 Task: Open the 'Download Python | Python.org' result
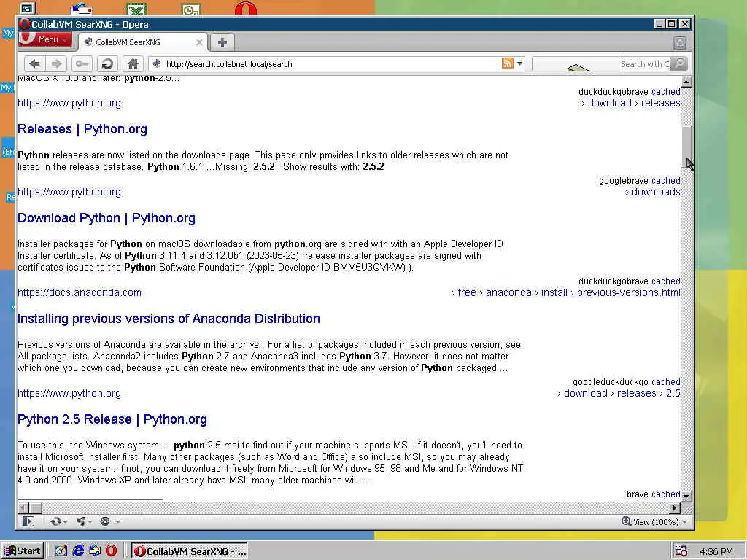(107, 218)
